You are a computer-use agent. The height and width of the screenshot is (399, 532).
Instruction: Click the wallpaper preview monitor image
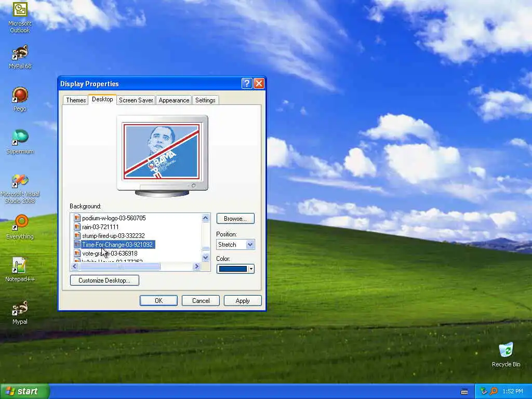pos(162,155)
